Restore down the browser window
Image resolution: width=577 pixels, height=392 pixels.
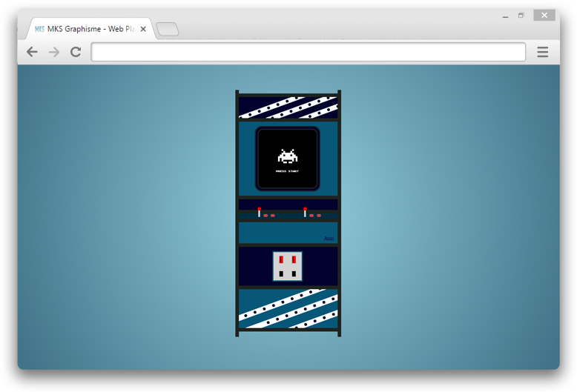coord(521,16)
